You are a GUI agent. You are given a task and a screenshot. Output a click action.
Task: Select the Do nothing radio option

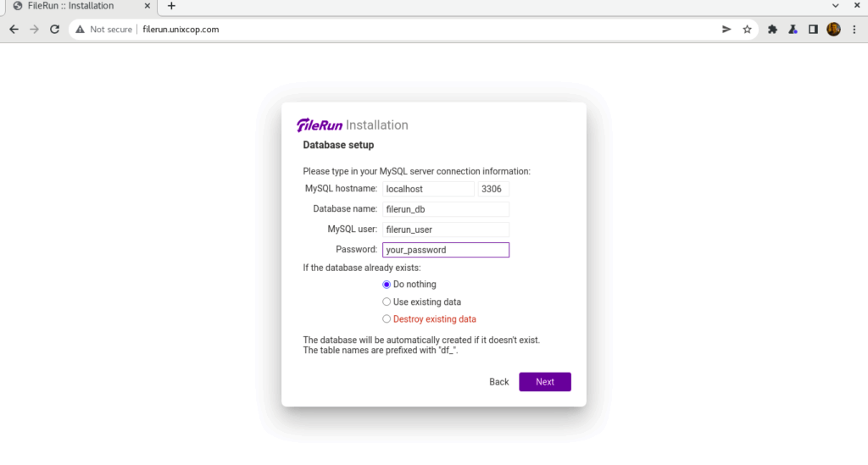(387, 285)
